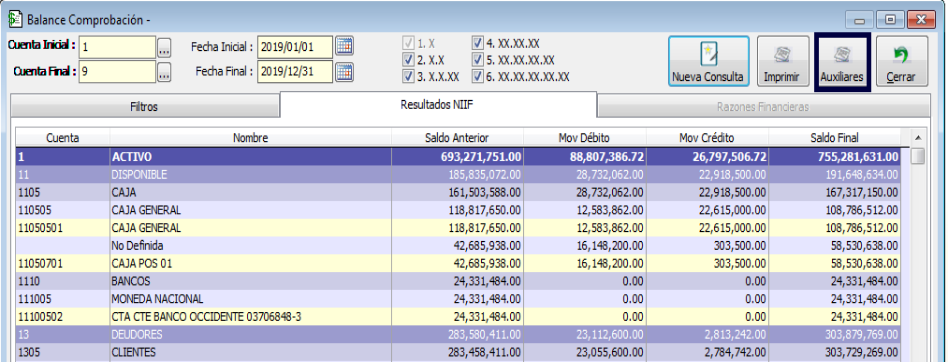Uncheck the level 3. X.X.XX checkbox
This screenshot has height=362, width=949.
(408, 77)
